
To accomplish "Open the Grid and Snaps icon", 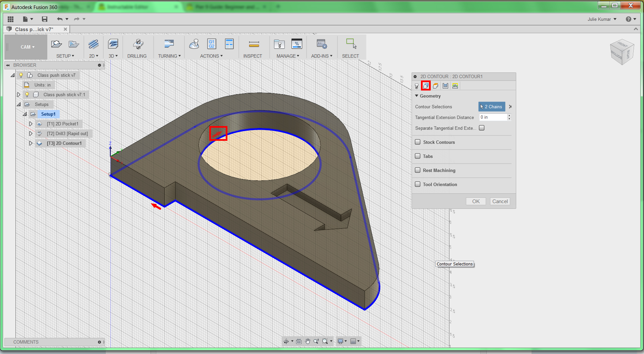I will pos(353,341).
